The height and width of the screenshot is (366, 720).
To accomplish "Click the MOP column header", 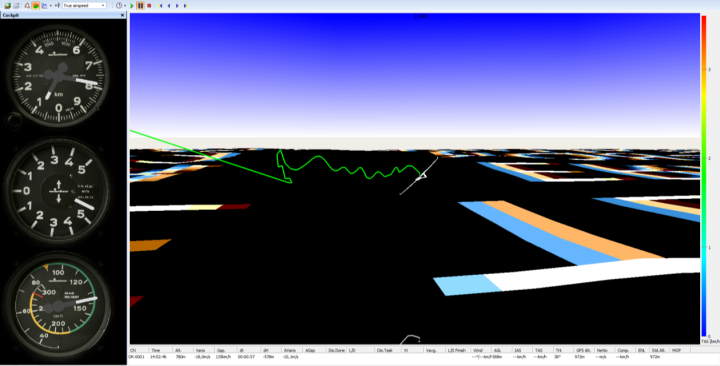I will [x=680, y=350].
